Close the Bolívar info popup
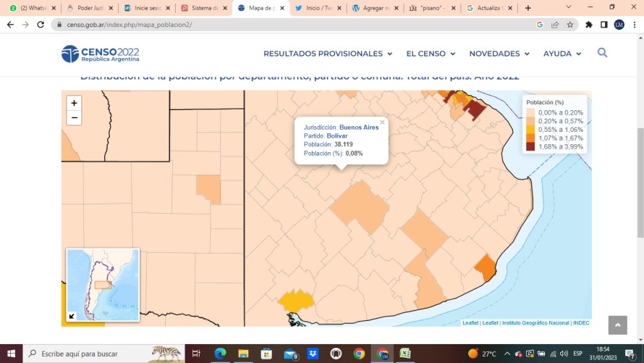 coord(382,122)
